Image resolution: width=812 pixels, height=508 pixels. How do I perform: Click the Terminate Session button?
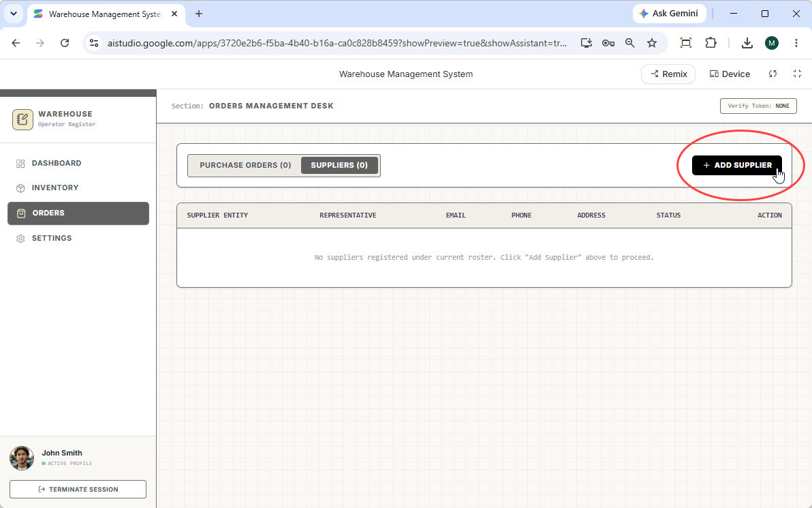point(78,490)
